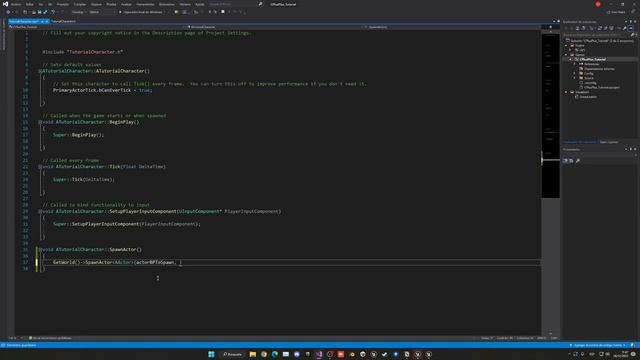Image resolution: width=640 pixels, height=360 pixels.
Task: Select the Solución 'CPlusPlus_Tutorial' root node
Action: tap(602, 41)
